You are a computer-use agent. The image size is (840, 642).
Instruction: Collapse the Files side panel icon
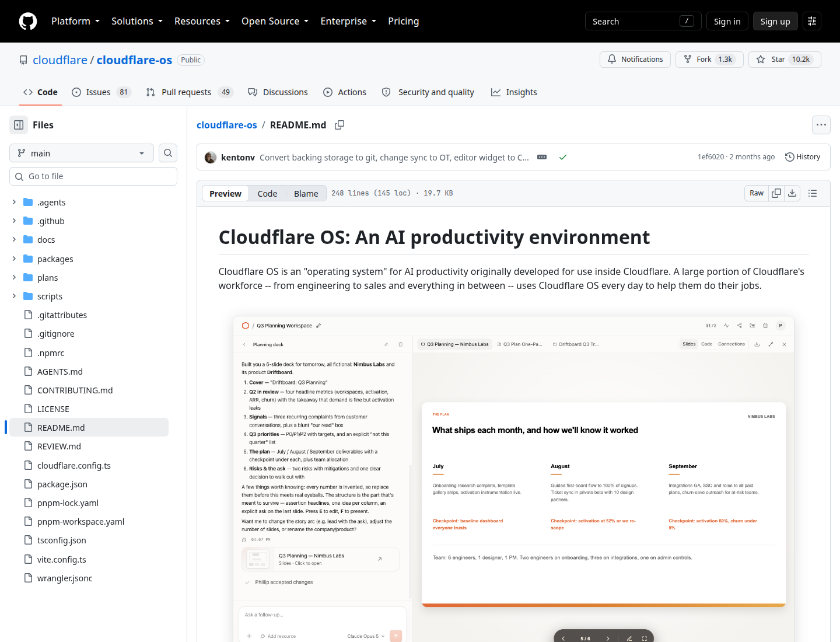click(x=19, y=125)
